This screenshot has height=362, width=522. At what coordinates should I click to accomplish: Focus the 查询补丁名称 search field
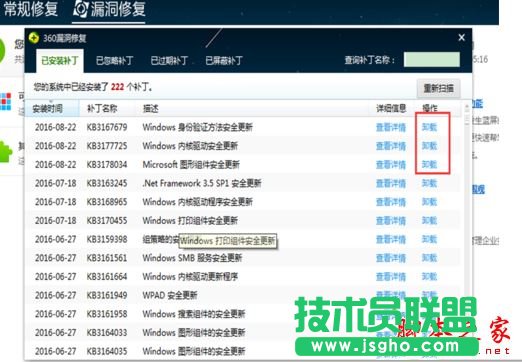[x=432, y=60]
